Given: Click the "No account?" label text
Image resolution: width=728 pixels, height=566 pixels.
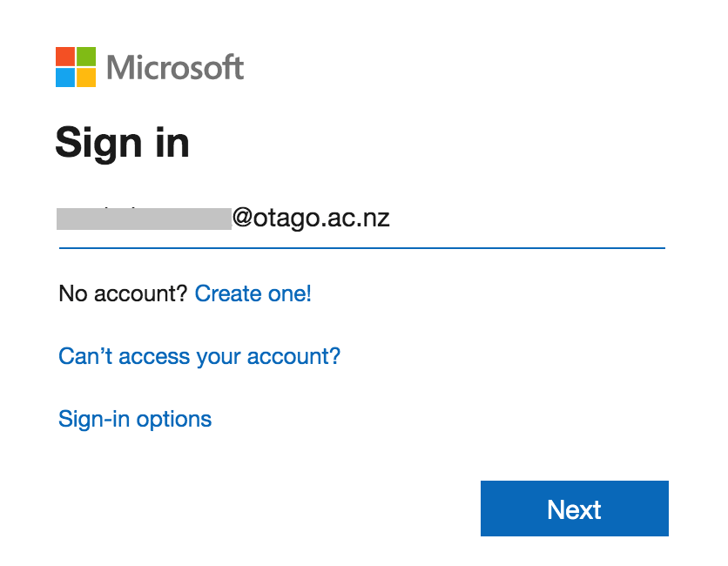Looking at the screenshot, I should tap(123, 294).
